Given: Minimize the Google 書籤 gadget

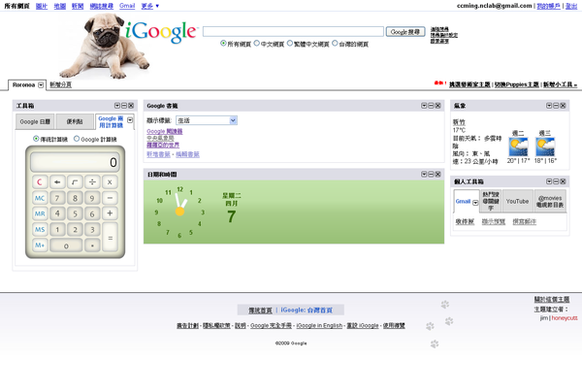Looking at the screenshot, I should tap(431, 106).
